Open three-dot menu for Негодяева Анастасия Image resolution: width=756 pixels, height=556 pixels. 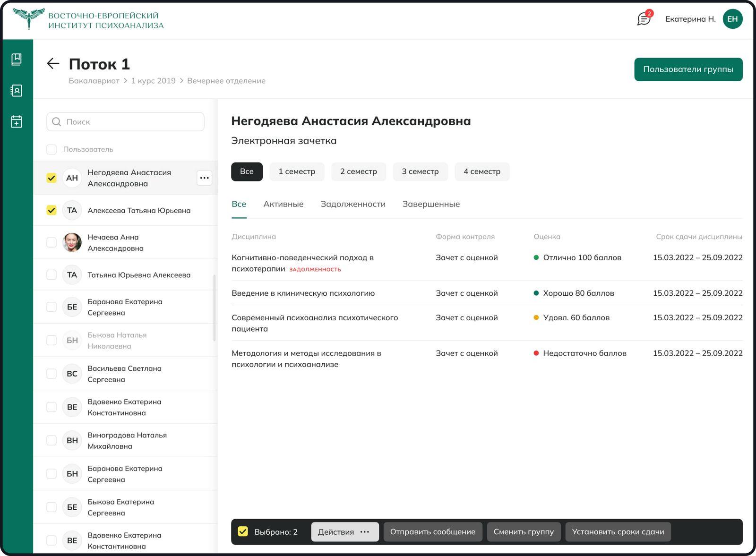(204, 178)
